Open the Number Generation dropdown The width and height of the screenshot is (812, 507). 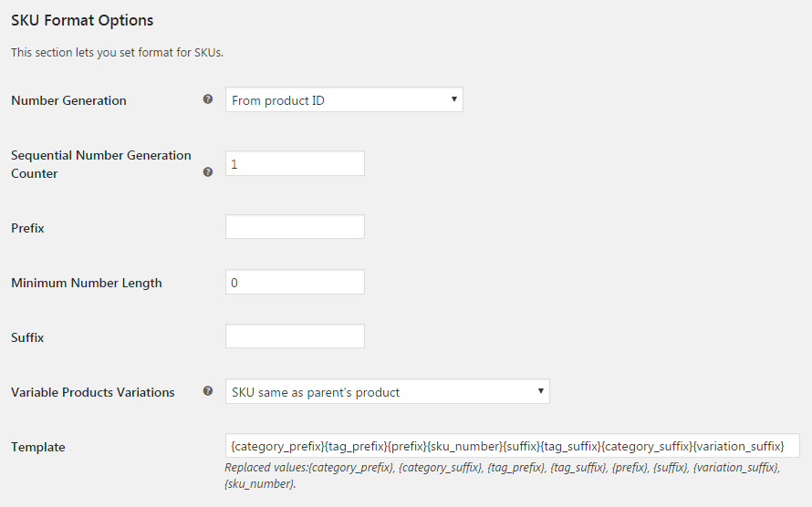tap(344, 99)
